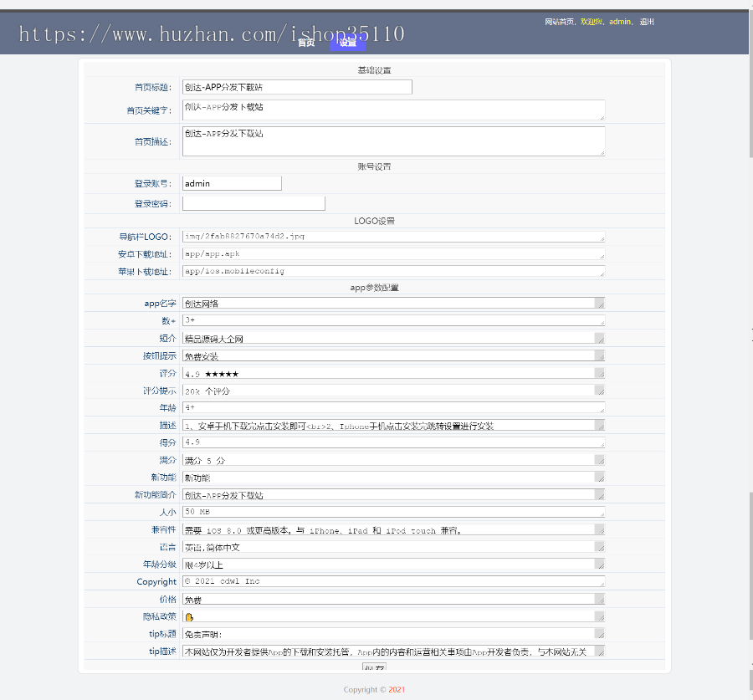Edit the 满分 field

point(393,460)
